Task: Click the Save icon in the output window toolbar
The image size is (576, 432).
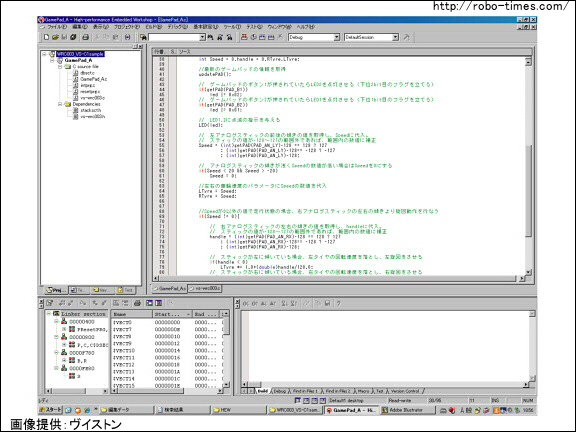Action: [x=327, y=303]
